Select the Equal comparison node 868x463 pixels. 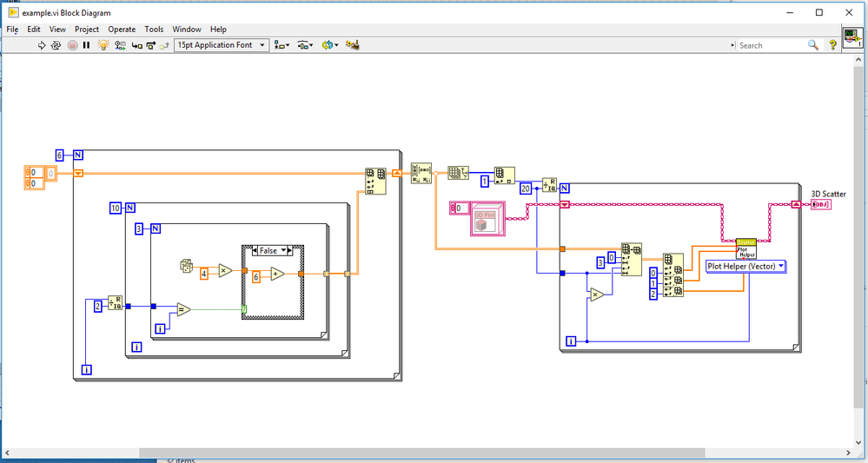click(x=184, y=309)
